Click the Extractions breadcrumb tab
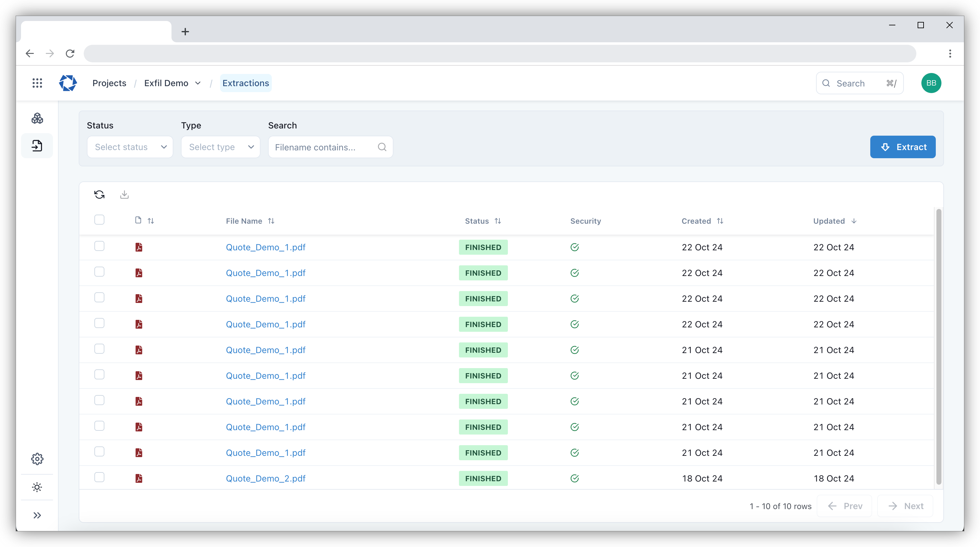The height and width of the screenshot is (547, 980). click(x=245, y=83)
